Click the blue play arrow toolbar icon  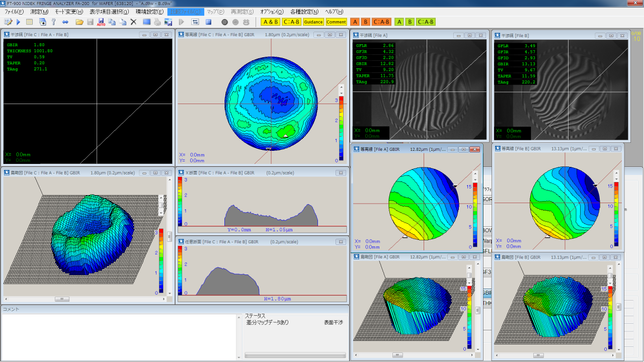coord(19,22)
